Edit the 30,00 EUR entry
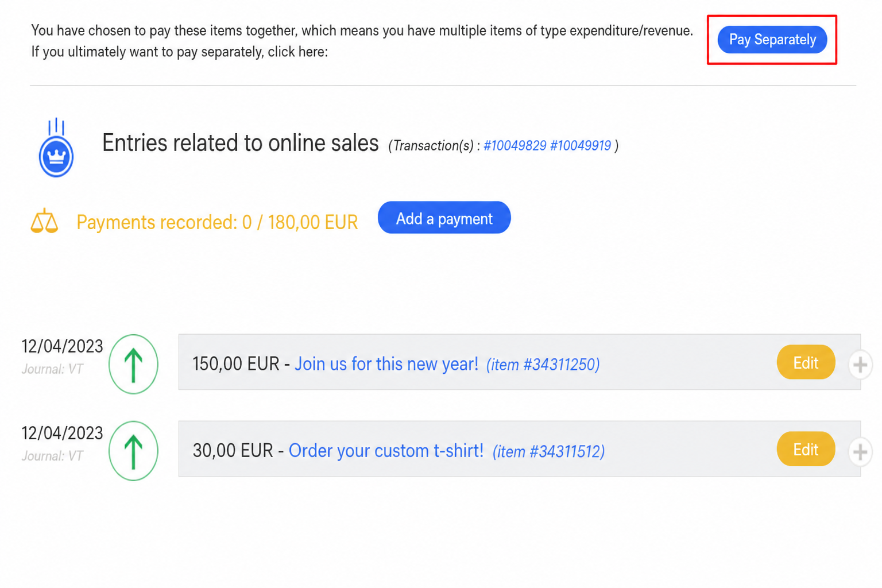 point(806,449)
